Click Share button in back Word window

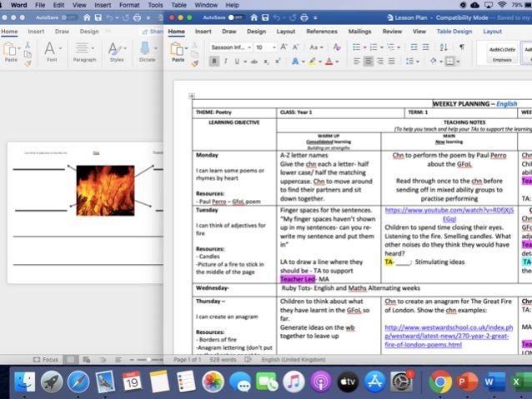coord(153,32)
